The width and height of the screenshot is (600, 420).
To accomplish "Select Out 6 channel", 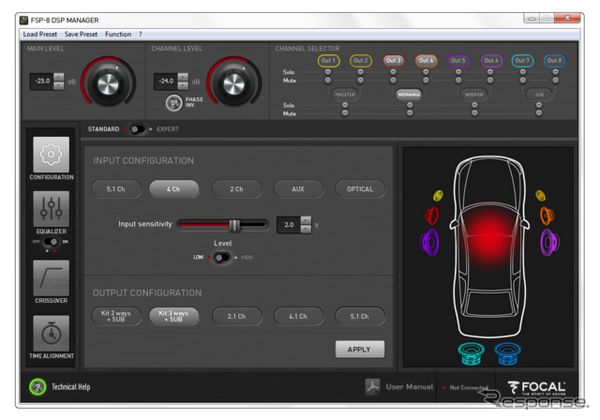I will pos(491,60).
